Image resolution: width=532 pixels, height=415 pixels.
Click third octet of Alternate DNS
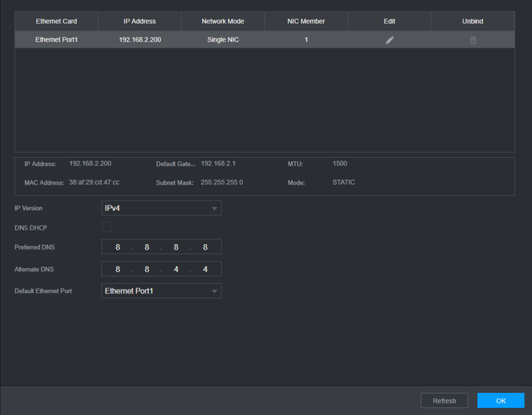[x=176, y=269]
